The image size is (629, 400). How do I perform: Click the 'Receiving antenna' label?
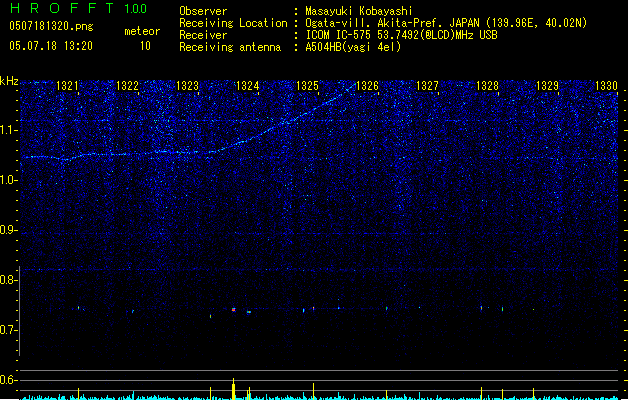coord(230,47)
